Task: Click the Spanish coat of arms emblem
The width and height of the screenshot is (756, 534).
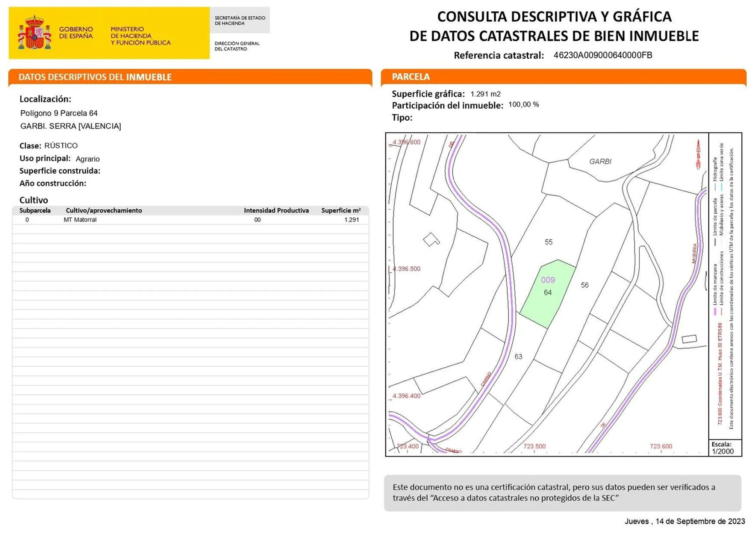Action: click(x=35, y=33)
